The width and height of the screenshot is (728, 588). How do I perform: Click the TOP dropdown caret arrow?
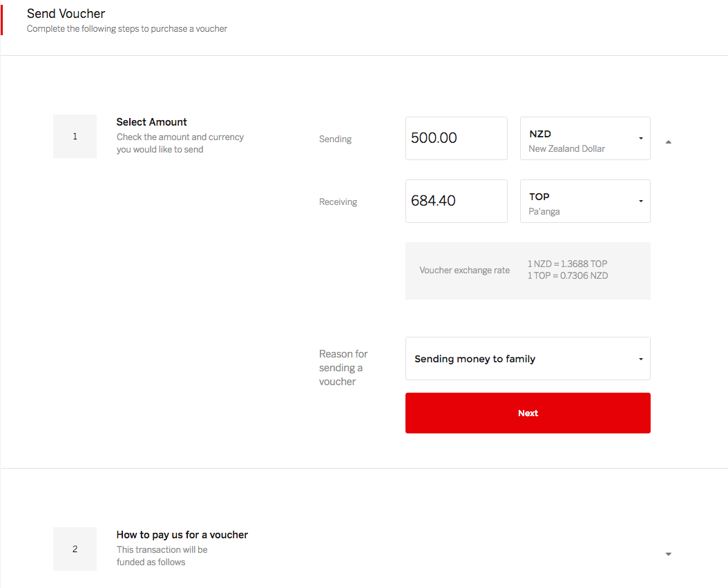click(640, 202)
